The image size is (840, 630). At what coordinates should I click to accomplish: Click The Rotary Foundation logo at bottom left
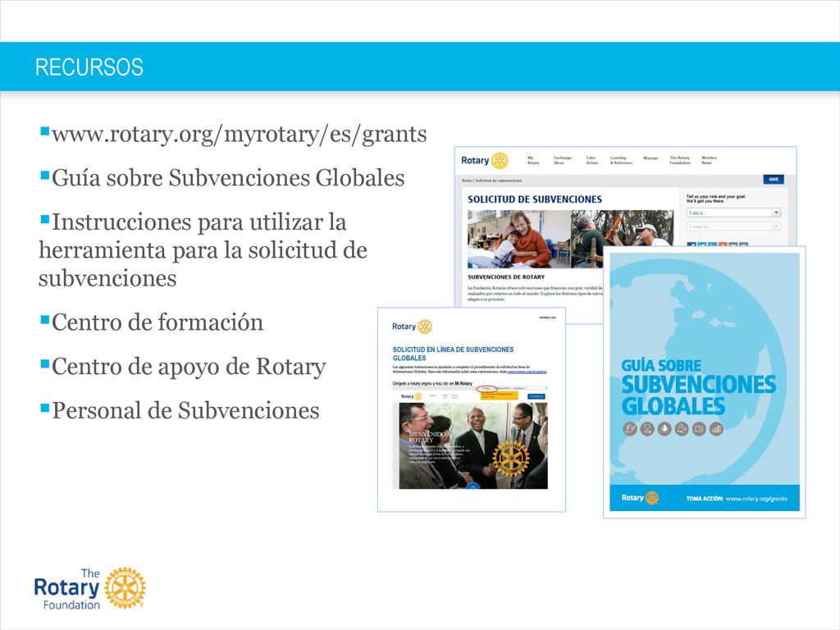(x=89, y=588)
